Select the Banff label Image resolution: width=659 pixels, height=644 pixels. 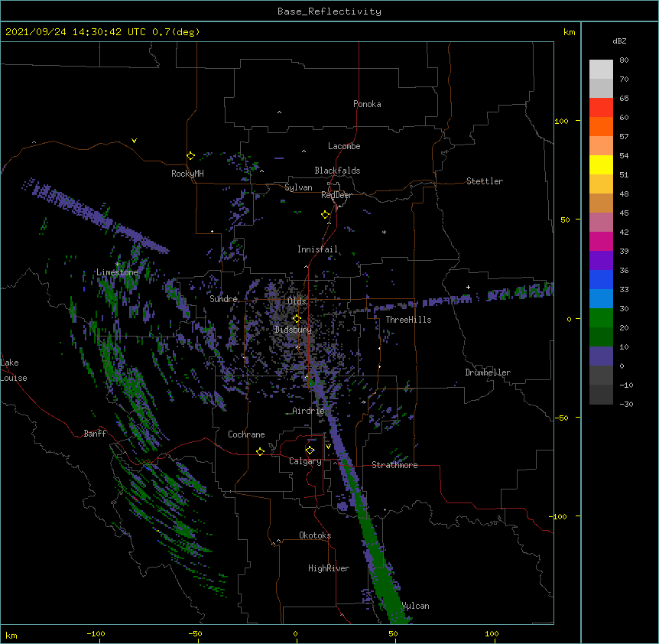[x=95, y=434]
